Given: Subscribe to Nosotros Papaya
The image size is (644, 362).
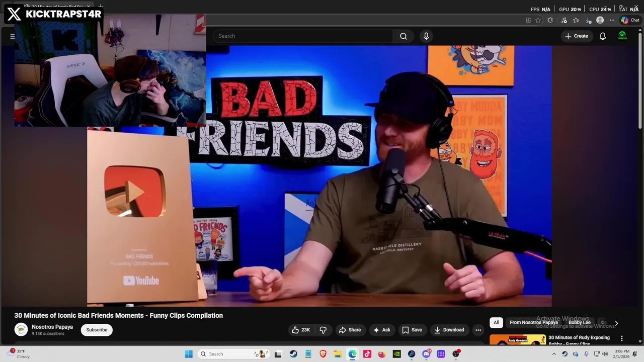Looking at the screenshot, I should pyautogui.click(x=97, y=330).
